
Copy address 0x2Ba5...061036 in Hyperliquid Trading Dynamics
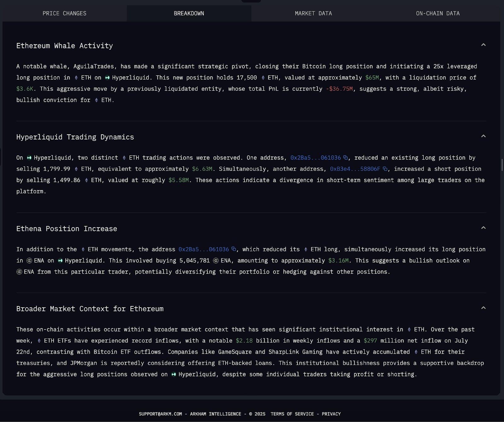click(x=346, y=158)
